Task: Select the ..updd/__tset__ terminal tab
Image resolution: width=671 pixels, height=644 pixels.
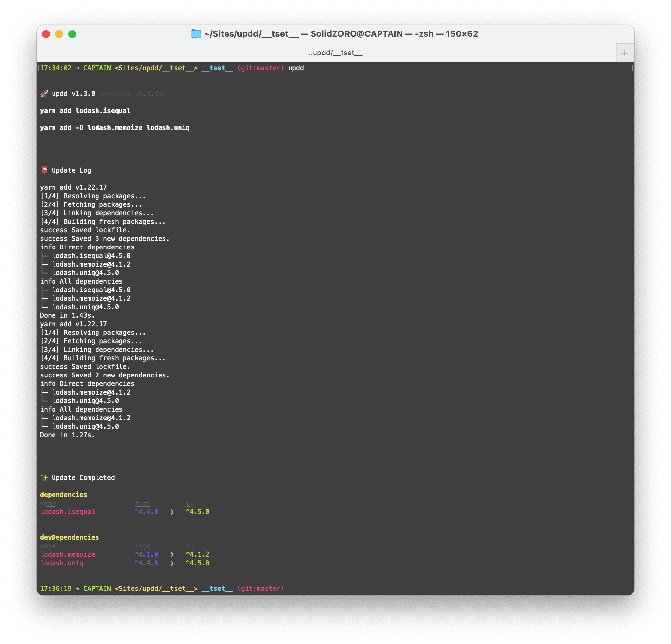Action: pos(335,53)
